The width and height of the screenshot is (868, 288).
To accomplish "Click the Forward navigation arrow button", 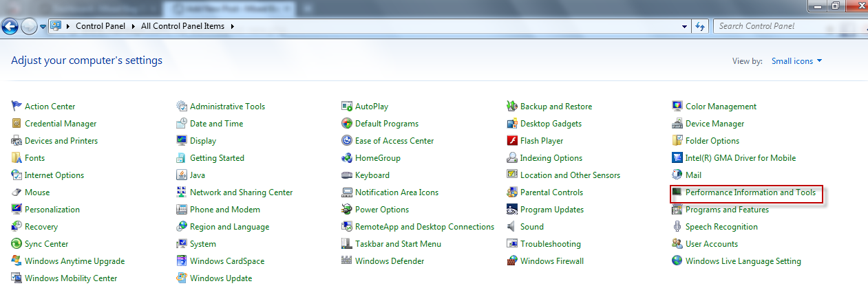I will [30, 27].
